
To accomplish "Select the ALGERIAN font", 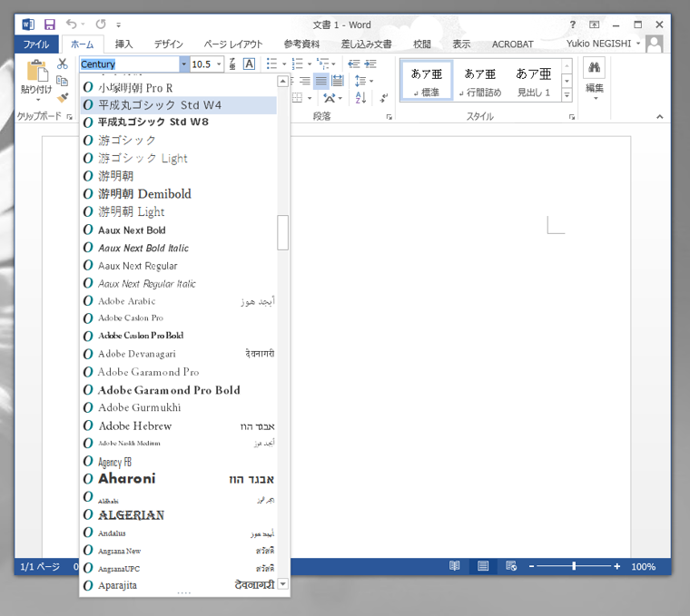I will coord(178,515).
